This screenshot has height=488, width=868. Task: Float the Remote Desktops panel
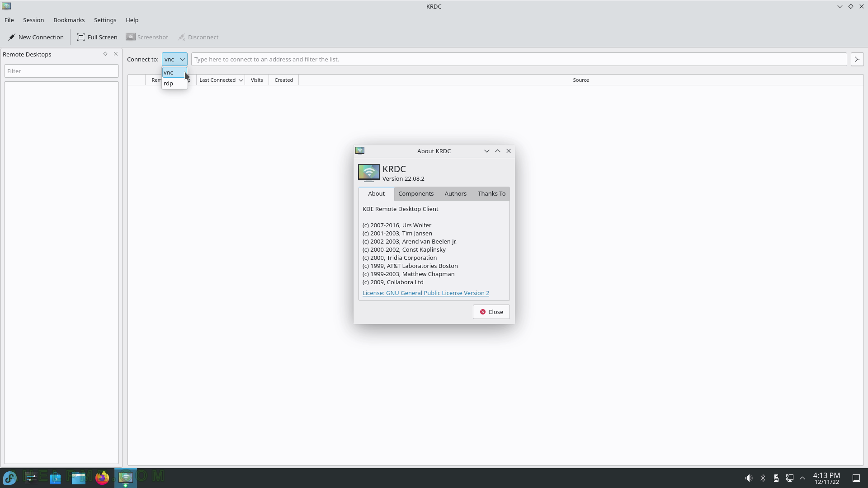pyautogui.click(x=105, y=54)
